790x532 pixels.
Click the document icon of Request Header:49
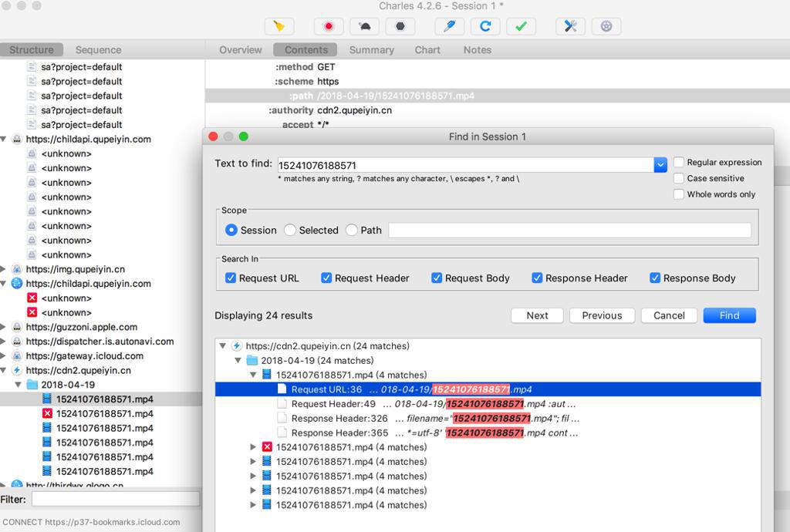[282, 404]
